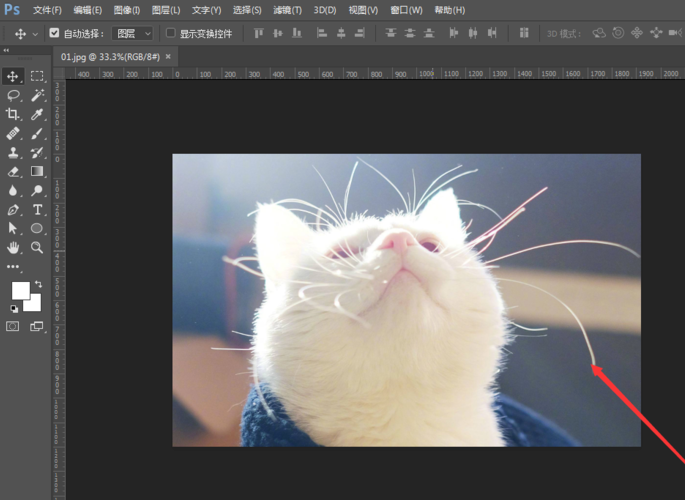
Task: Open the 滤镜(T) menu
Action: tap(287, 10)
